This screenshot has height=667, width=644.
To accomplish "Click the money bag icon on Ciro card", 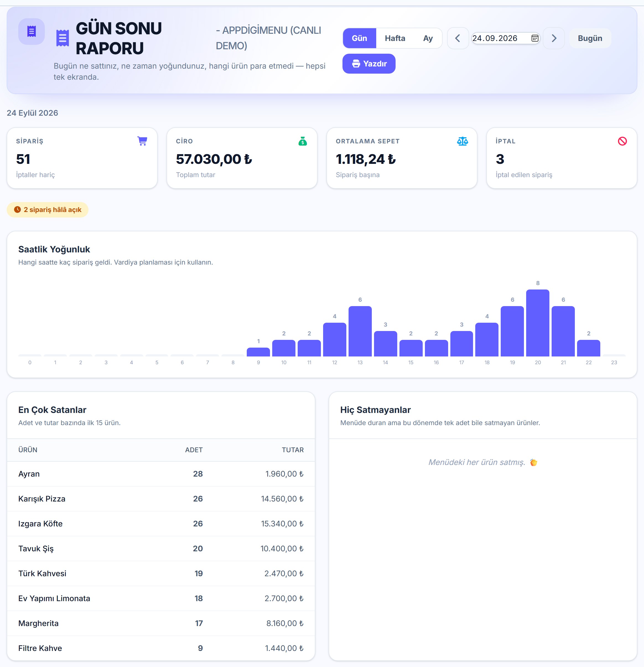I will (x=302, y=141).
